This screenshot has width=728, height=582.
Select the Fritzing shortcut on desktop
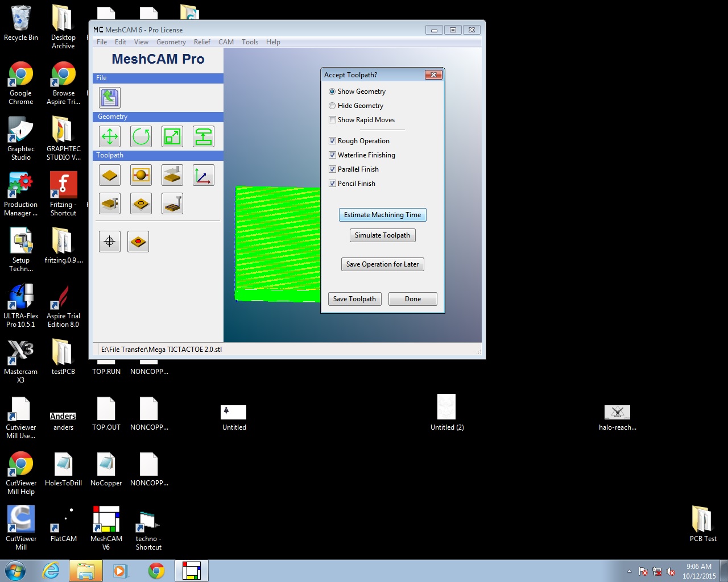point(63,194)
